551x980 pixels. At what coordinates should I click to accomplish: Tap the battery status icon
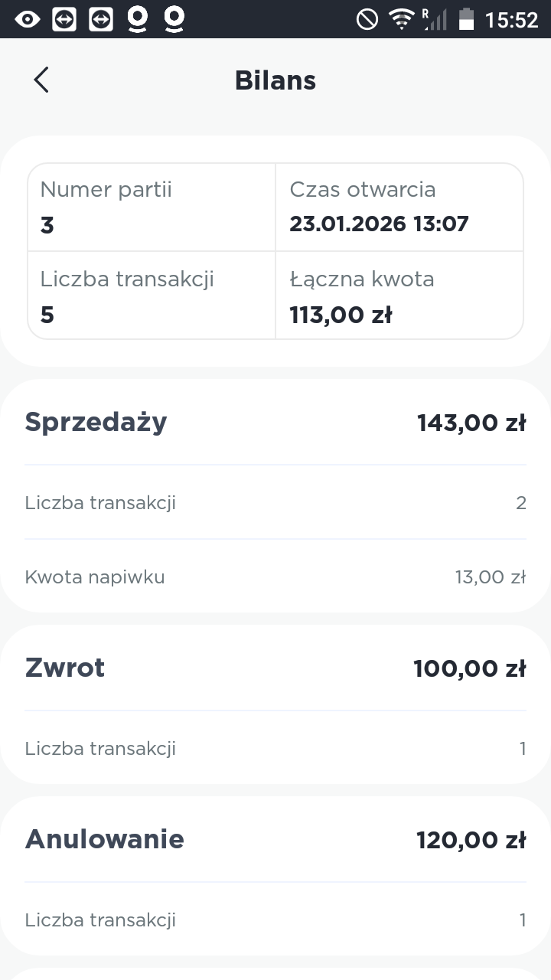click(x=466, y=19)
